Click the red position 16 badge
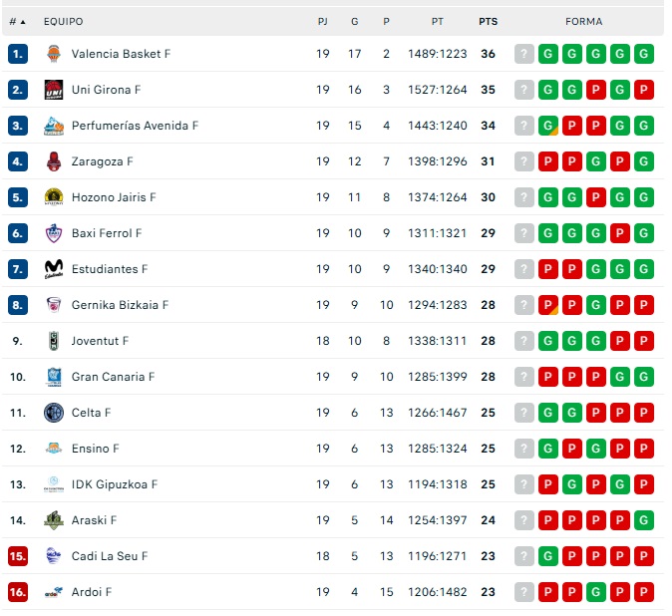Screen dimensions: 672x616 (18, 592)
